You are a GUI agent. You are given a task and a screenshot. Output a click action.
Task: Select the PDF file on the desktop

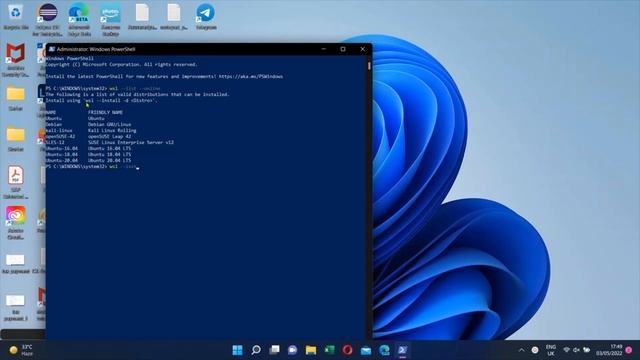pos(16,182)
